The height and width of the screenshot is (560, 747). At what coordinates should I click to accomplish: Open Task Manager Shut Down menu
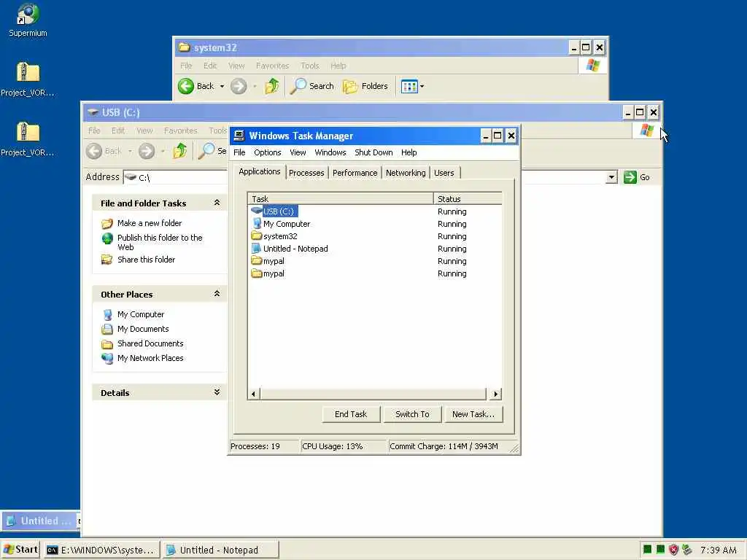click(373, 152)
